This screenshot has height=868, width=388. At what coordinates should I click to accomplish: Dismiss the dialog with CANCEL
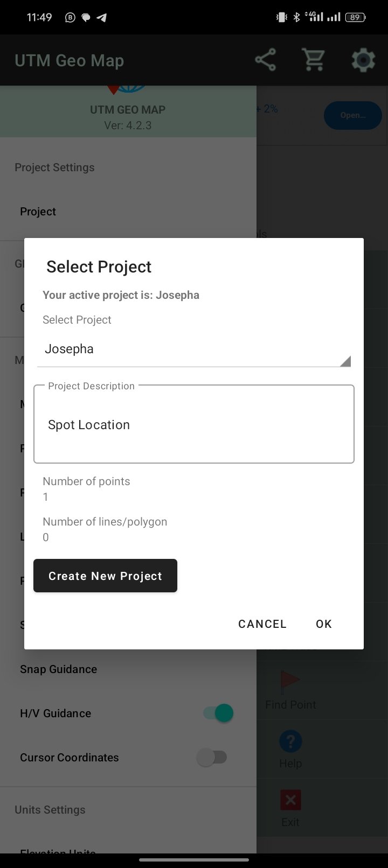(262, 624)
